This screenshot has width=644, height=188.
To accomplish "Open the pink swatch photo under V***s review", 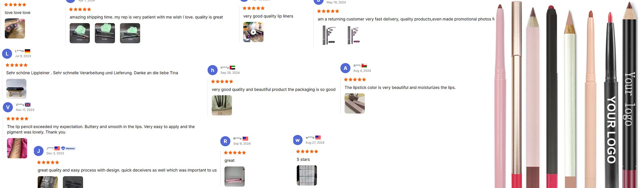I will coord(17,148).
